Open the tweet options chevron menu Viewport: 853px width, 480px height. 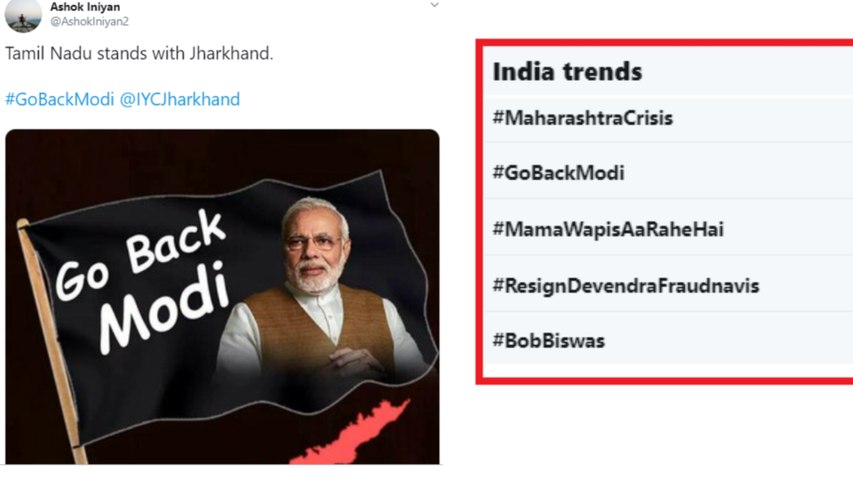[434, 5]
